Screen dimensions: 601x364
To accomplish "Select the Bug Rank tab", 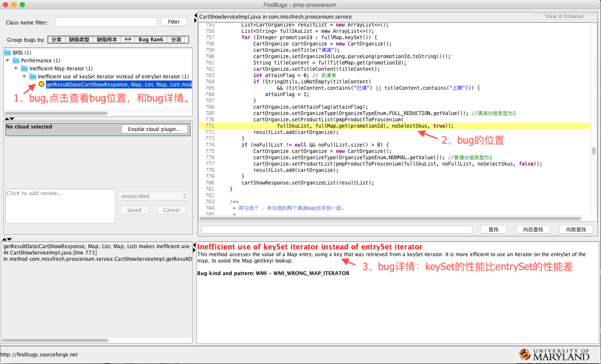I will tap(151, 39).
